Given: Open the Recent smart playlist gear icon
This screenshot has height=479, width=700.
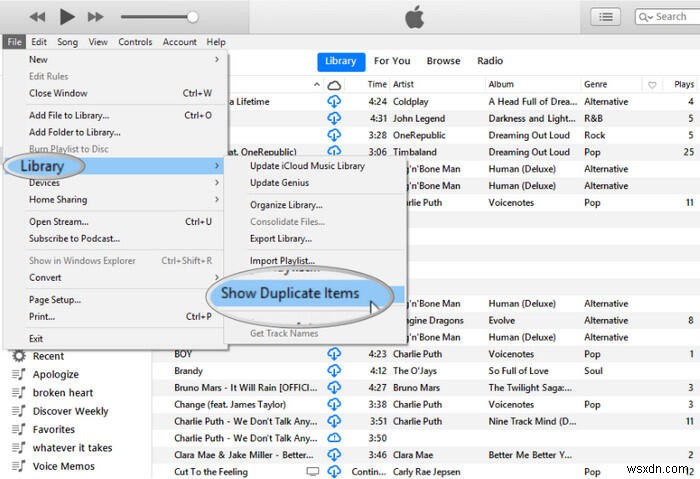Looking at the screenshot, I should tap(19, 356).
